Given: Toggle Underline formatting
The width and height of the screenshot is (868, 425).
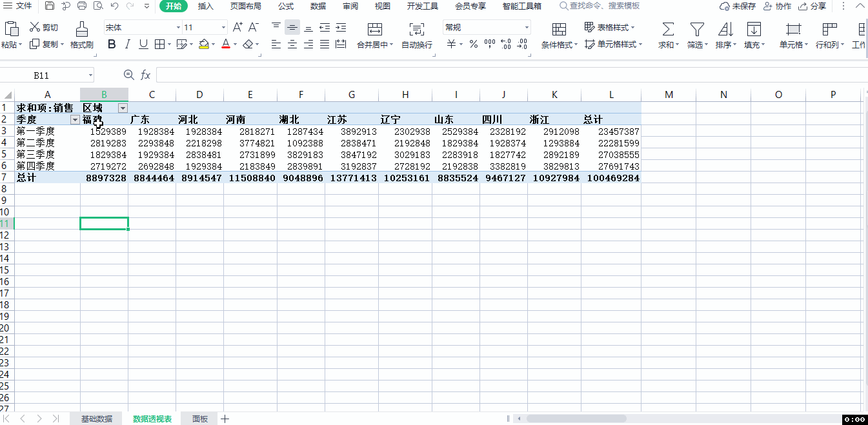Looking at the screenshot, I should [x=143, y=44].
